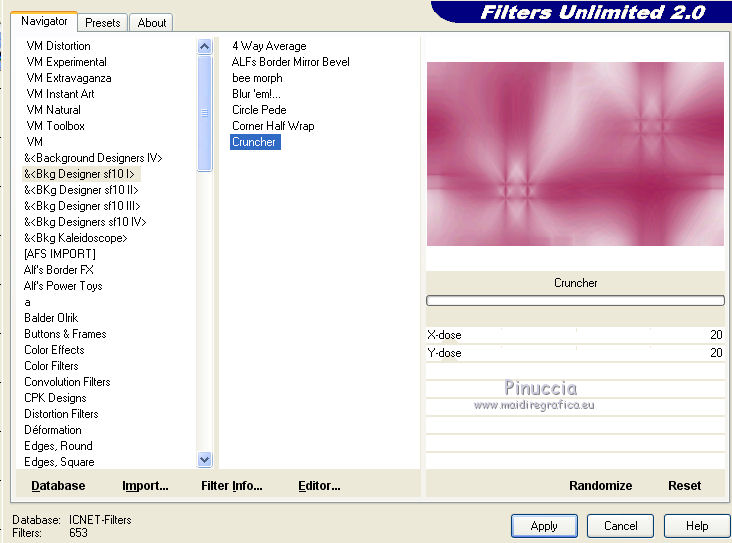Select VM Natural category
The image size is (732, 543).
53,110
